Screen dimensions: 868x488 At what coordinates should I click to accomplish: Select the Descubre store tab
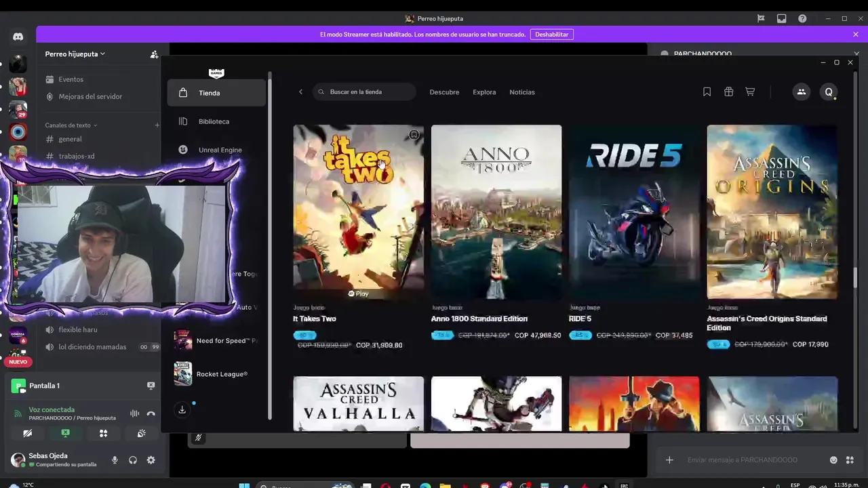coord(444,92)
